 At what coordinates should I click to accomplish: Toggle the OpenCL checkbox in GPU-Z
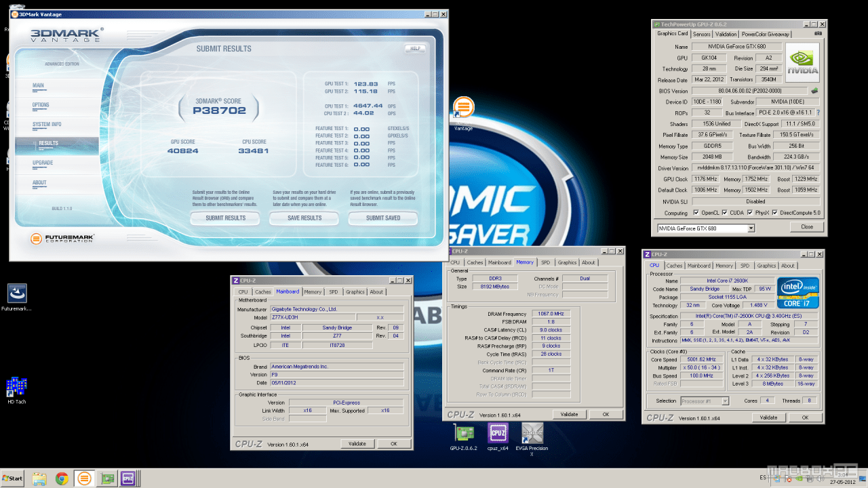696,213
